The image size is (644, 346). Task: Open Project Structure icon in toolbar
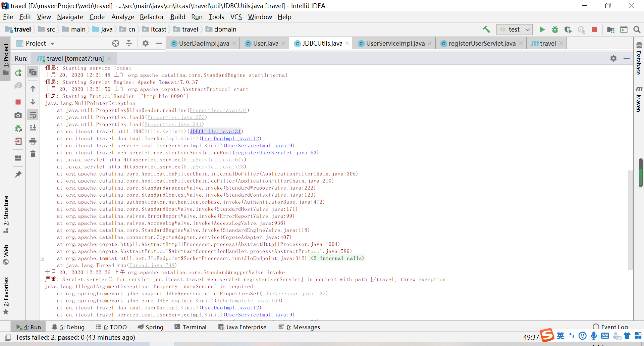pyautogui.click(x=611, y=30)
